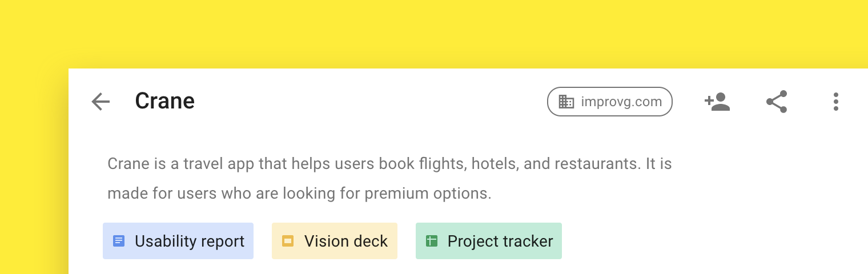Go back using the left arrow
This screenshot has width=868, height=274.
pos(101,102)
